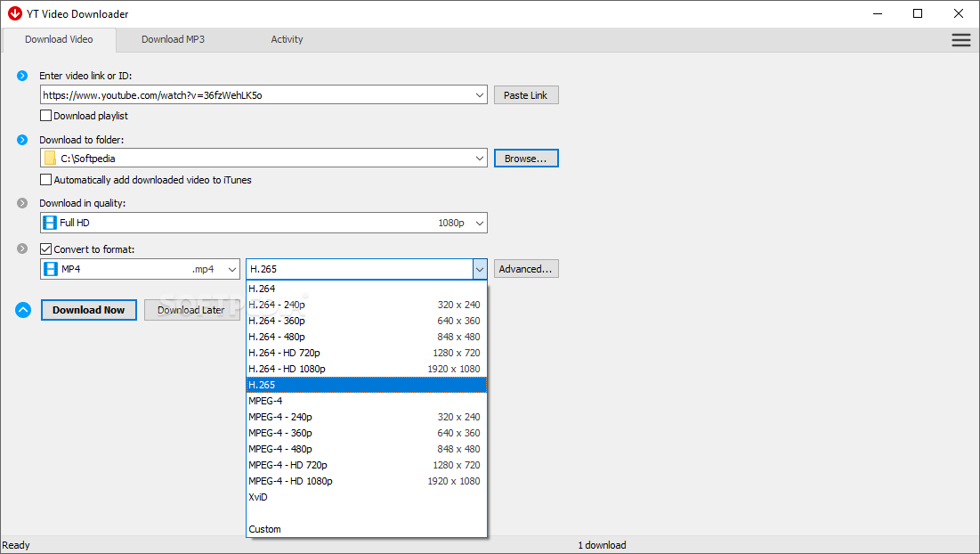This screenshot has height=554, width=980.
Task: Expand the video link history dropdown arrow
Action: pos(480,95)
